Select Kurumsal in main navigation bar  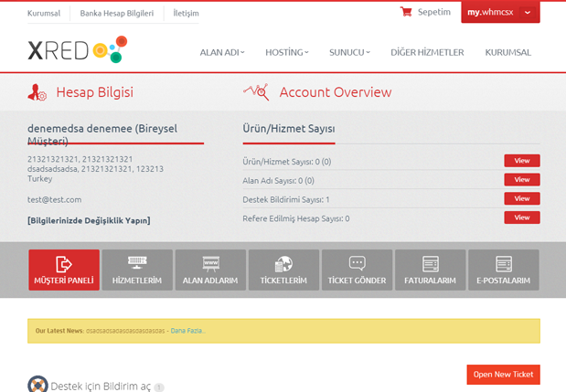507,53
